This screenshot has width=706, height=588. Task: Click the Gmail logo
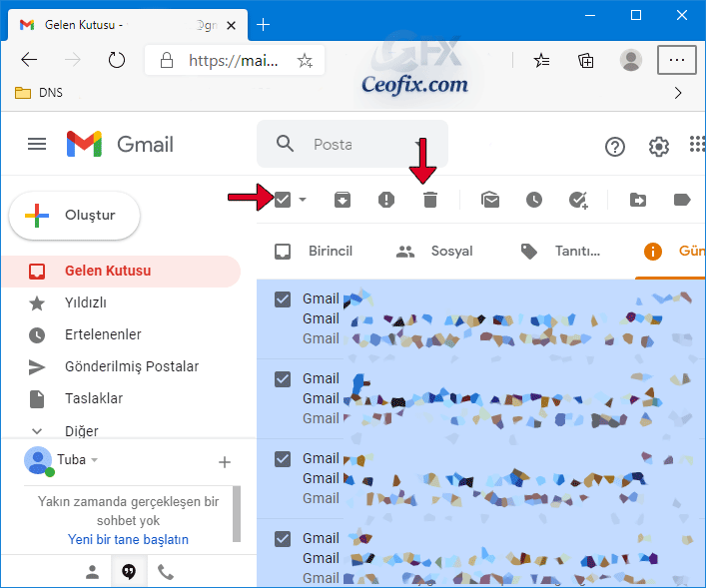[120, 144]
